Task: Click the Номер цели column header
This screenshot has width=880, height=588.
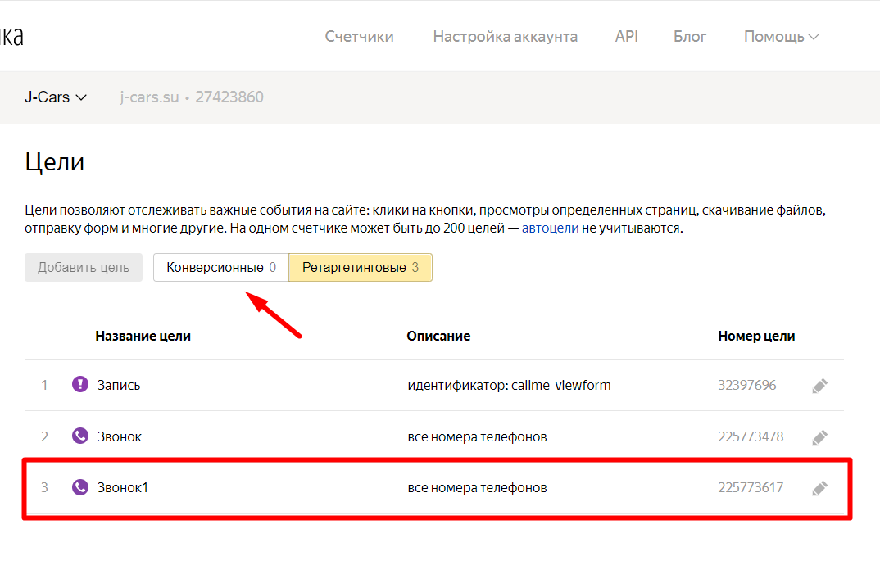Action: point(756,336)
